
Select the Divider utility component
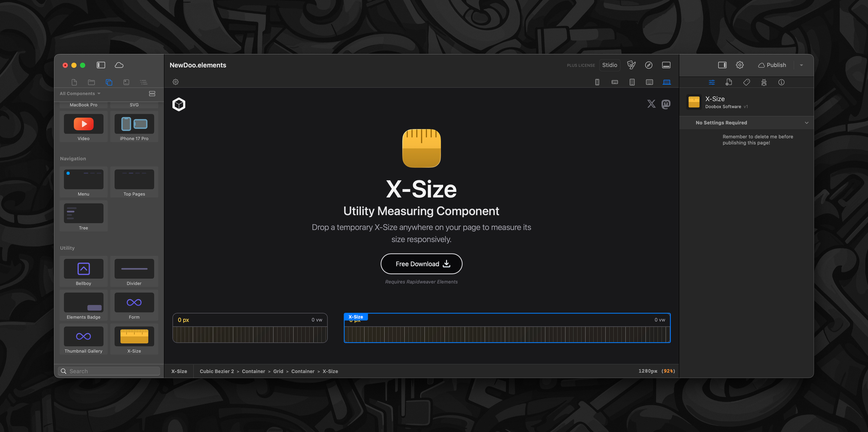point(134,271)
